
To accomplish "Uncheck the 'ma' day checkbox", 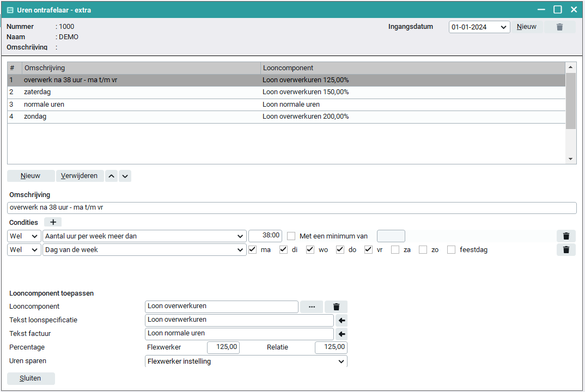I will click(253, 250).
